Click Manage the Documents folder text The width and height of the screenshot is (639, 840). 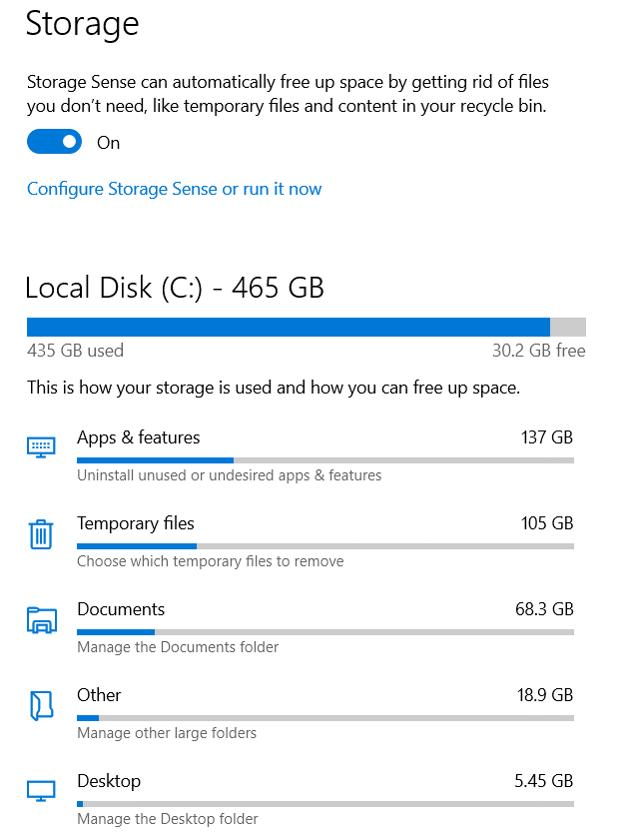(178, 647)
